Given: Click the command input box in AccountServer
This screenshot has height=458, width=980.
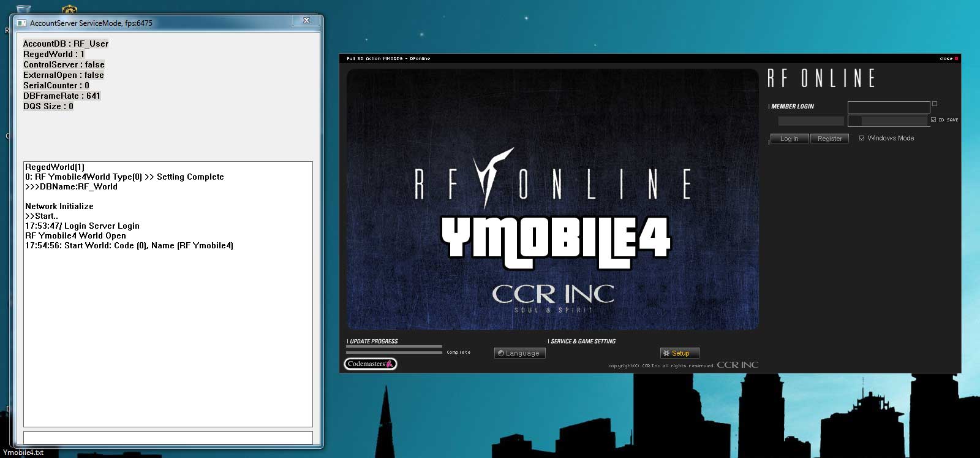Looking at the screenshot, I should click(168, 438).
